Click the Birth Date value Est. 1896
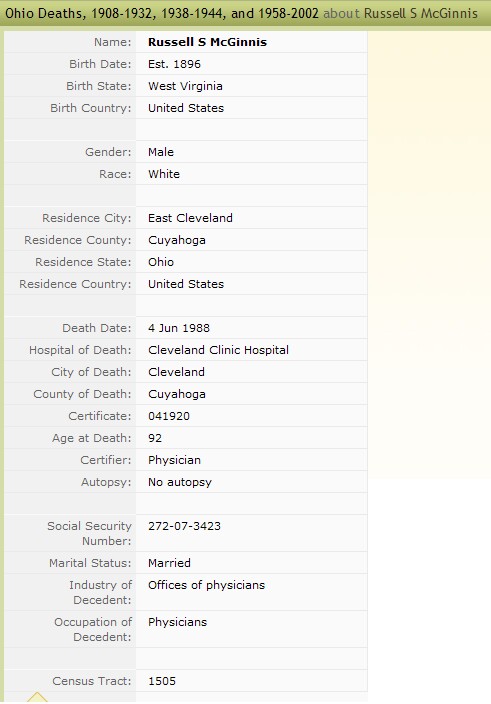491x704 pixels. pos(174,64)
